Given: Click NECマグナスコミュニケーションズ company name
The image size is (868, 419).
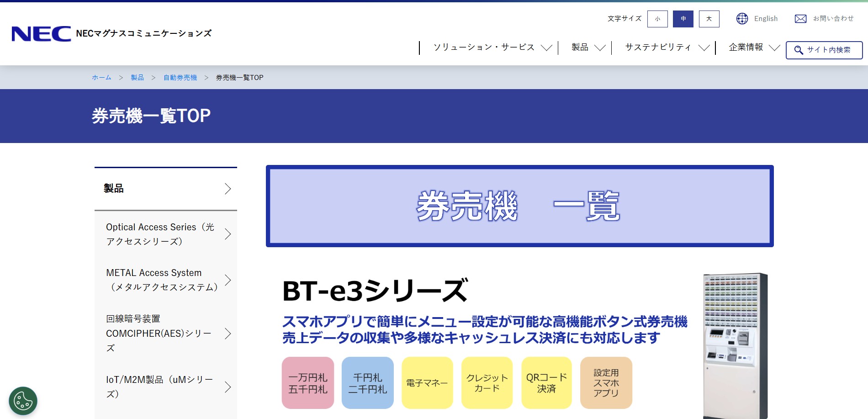Looking at the screenshot, I should (x=144, y=33).
